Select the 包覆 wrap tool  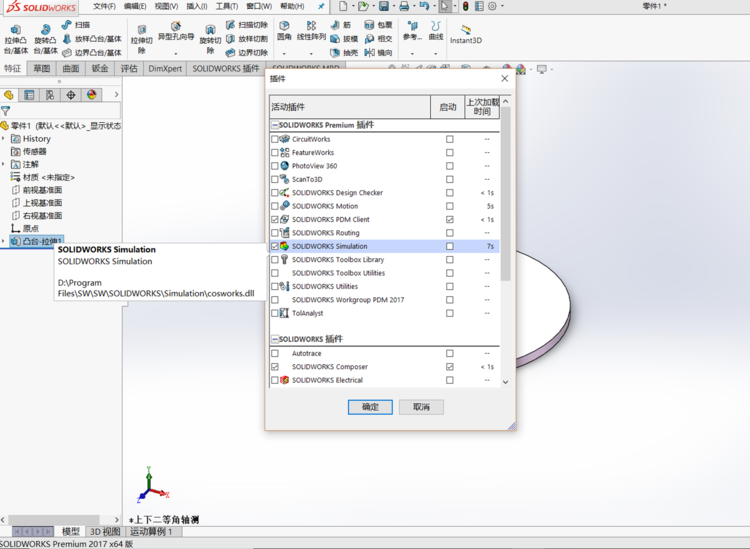(x=378, y=25)
